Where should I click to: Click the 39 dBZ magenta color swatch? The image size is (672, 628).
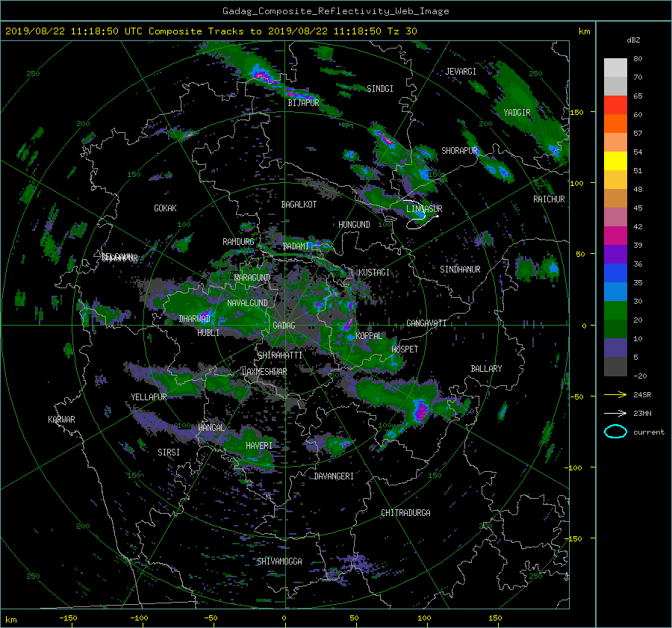[615, 235]
